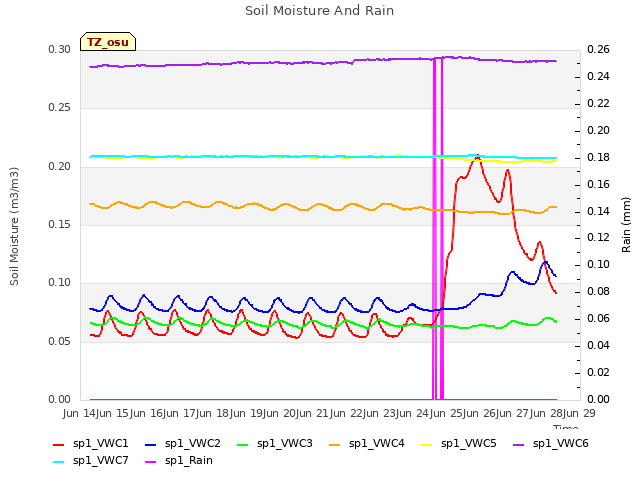Image resolution: width=640 pixels, height=480 pixels.
Task: Click the Jun 29 x-axis tick label
Action: click(x=581, y=413)
